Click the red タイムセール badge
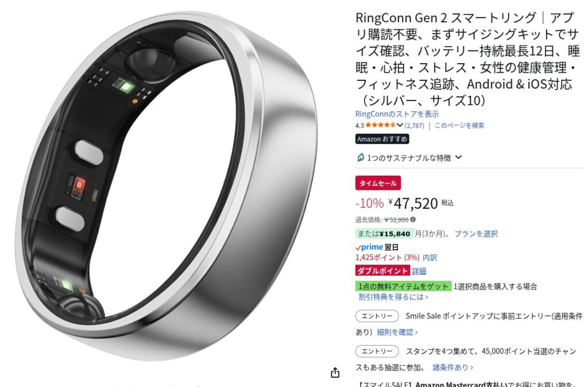This screenshot has height=387, width=588. tap(378, 183)
